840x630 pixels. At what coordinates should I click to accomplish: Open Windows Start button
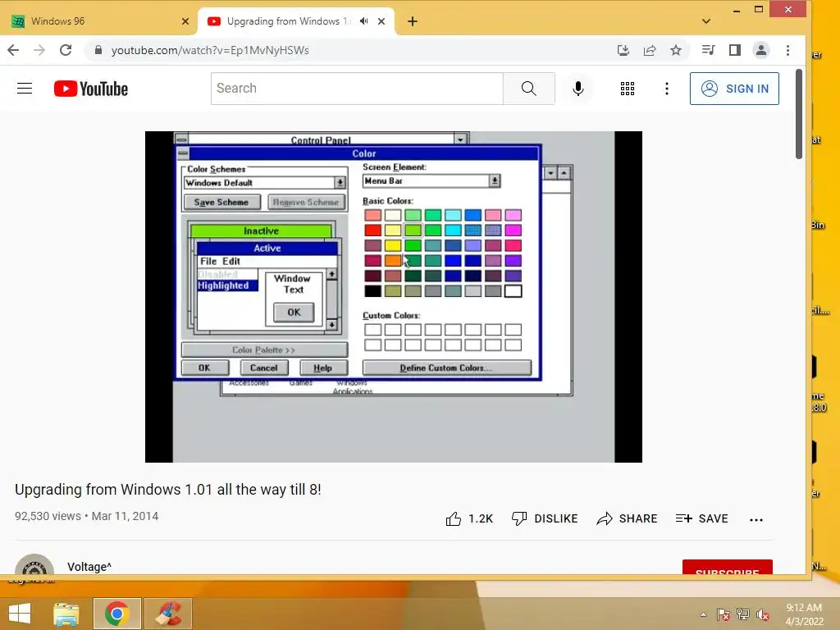point(20,614)
